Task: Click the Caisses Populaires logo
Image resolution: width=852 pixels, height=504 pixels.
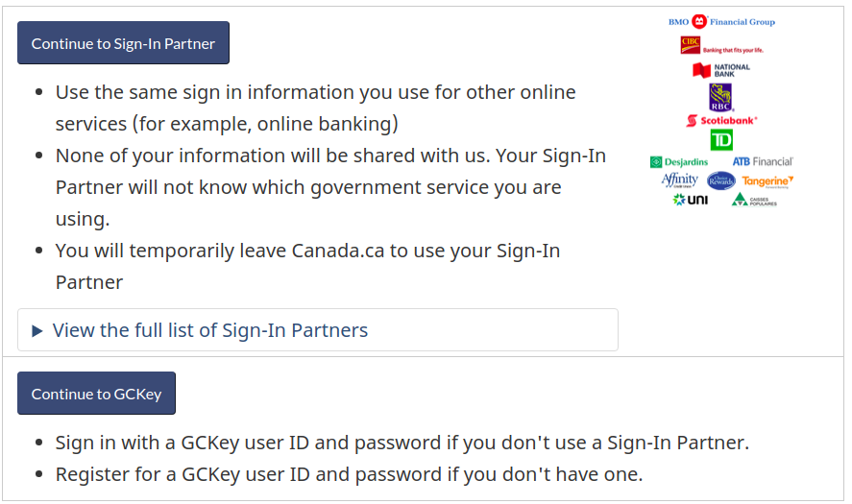Action: tap(754, 201)
